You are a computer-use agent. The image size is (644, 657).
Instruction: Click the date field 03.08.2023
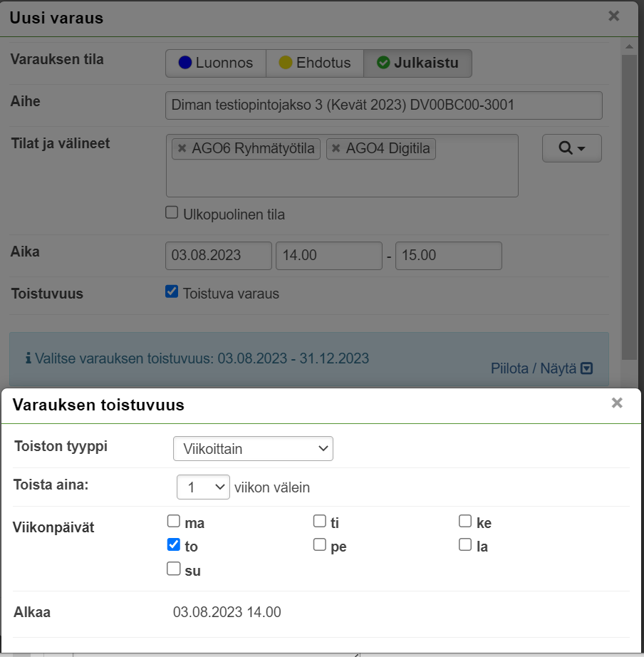218,256
